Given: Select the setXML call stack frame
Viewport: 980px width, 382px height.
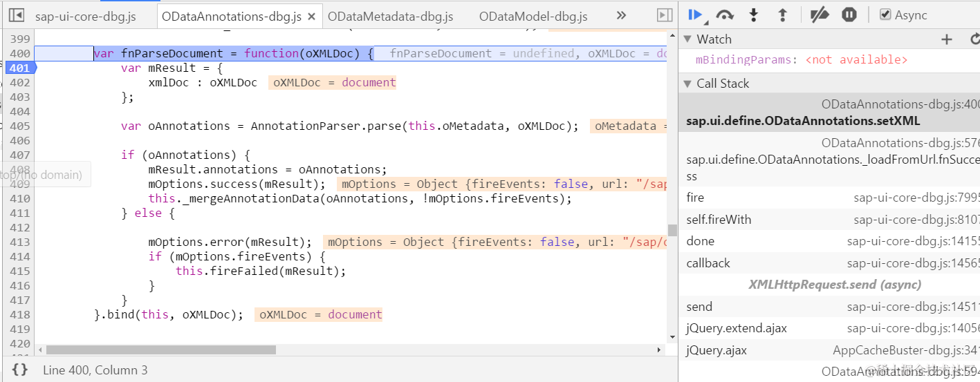Looking at the screenshot, I should point(829,113).
